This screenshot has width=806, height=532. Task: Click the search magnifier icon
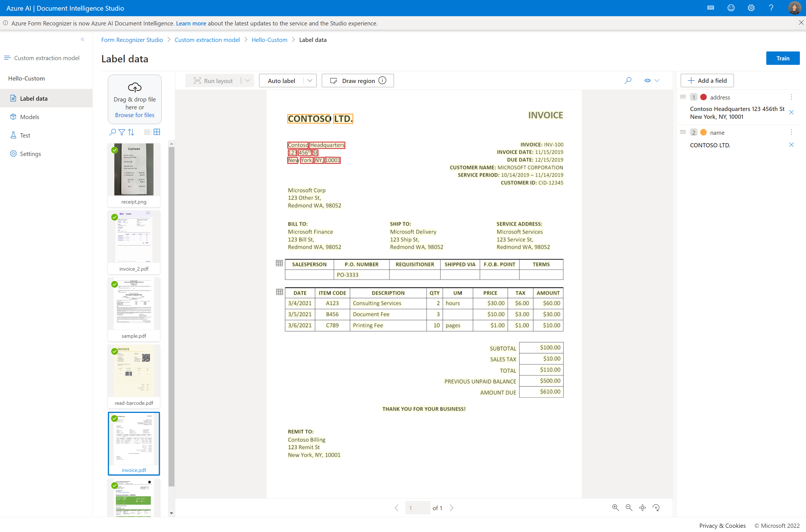pos(627,80)
